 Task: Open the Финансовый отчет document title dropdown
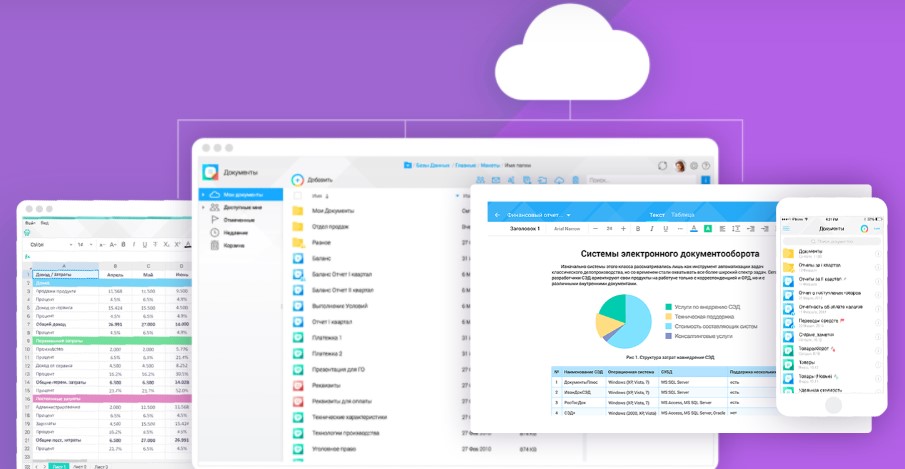tap(568, 214)
